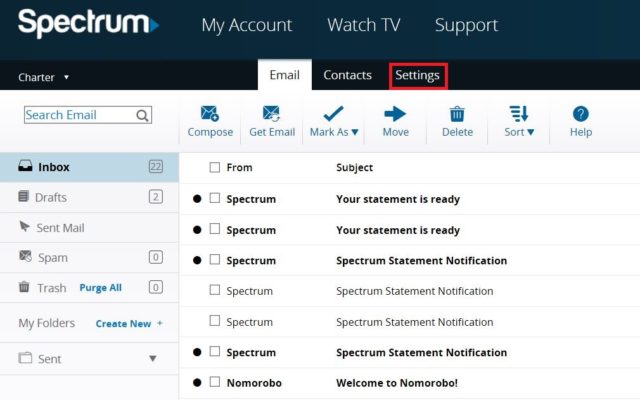Open My Account in top navigation

click(x=247, y=25)
